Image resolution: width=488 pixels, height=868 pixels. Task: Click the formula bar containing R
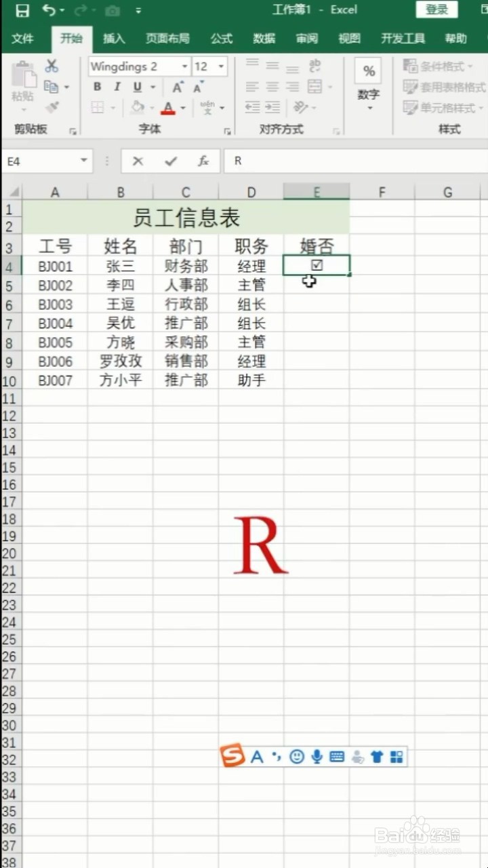[x=357, y=161]
